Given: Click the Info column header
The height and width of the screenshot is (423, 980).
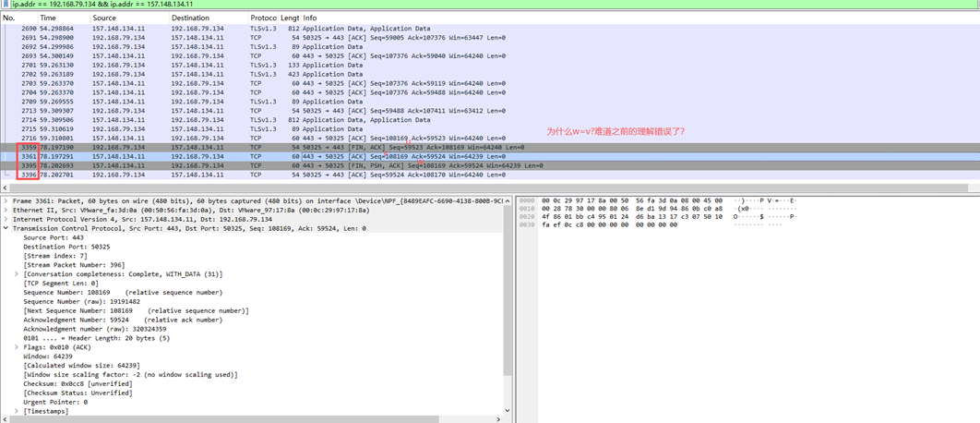Looking at the screenshot, I should [310, 18].
